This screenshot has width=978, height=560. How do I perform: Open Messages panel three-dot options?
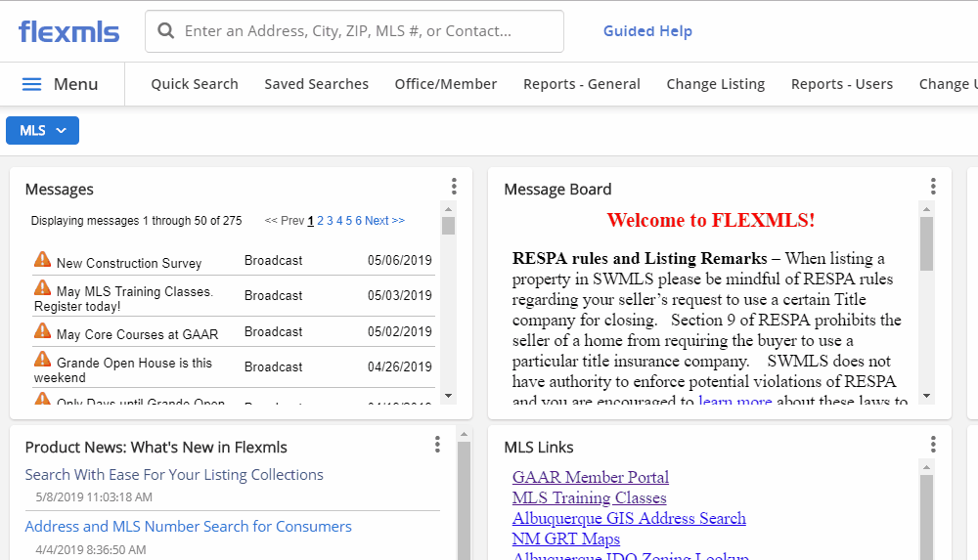[454, 187]
